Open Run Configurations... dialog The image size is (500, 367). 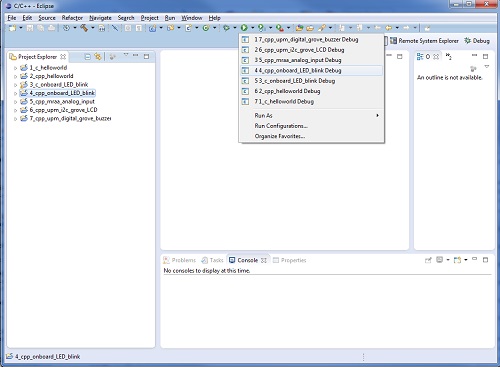(312, 126)
